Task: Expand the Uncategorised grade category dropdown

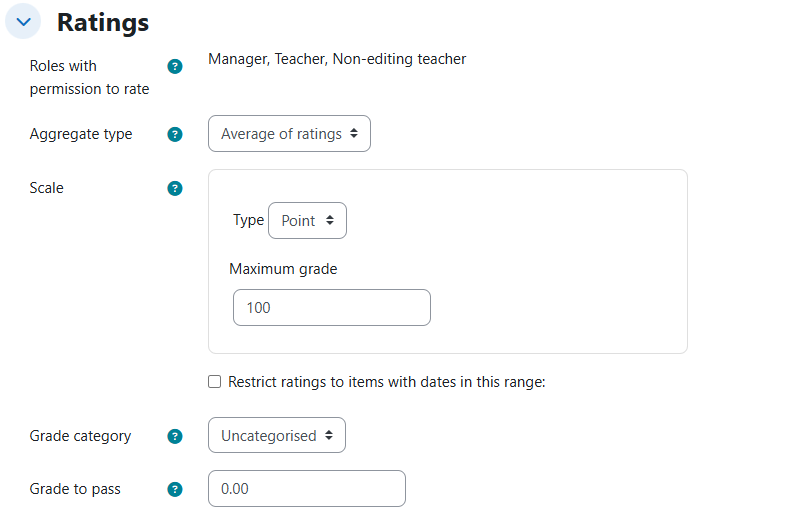Action: tap(276, 436)
